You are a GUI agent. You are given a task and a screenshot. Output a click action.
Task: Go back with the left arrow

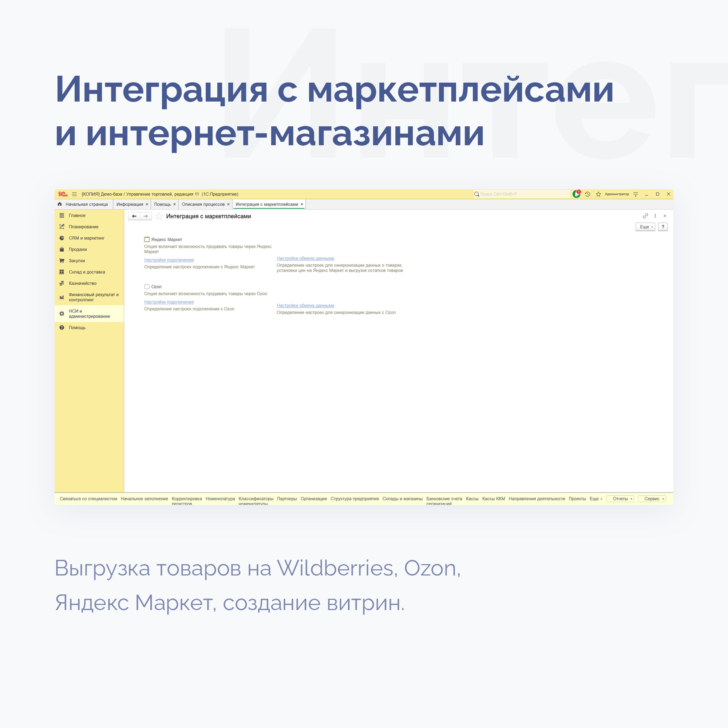pyautogui.click(x=134, y=216)
